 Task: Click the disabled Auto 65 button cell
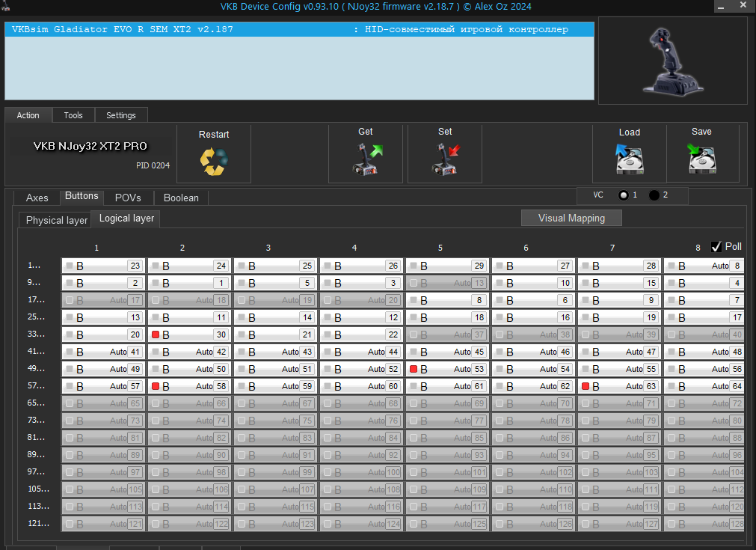click(103, 403)
